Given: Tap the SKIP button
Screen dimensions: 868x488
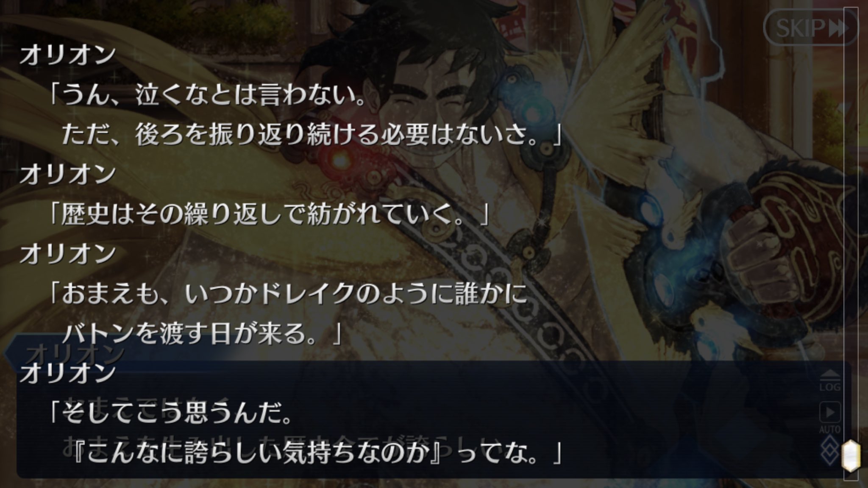Looking at the screenshot, I should tap(810, 28).
